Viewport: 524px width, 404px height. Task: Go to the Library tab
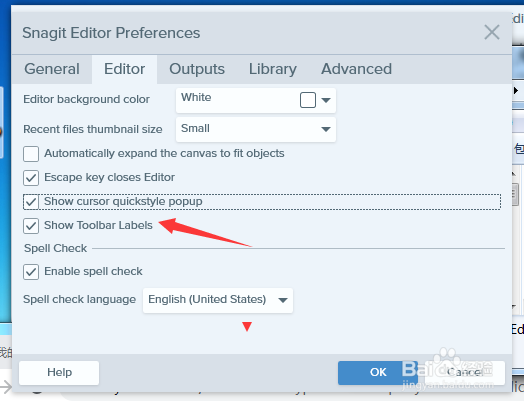273,69
